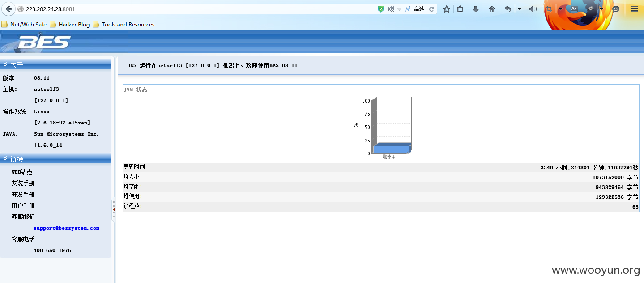Open the hamburger menu button
Image resolution: width=644 pixels, height=283 pixels.
[x=635, y=9]
